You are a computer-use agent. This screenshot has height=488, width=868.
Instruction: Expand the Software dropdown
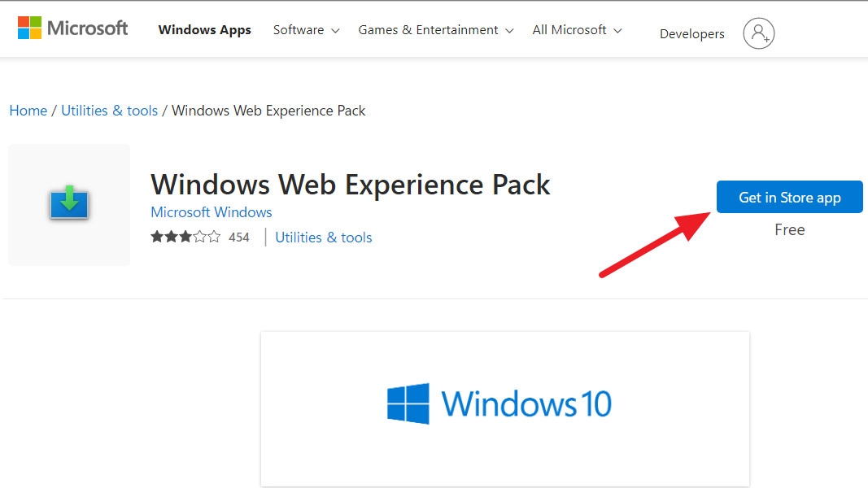click(306, 30)
